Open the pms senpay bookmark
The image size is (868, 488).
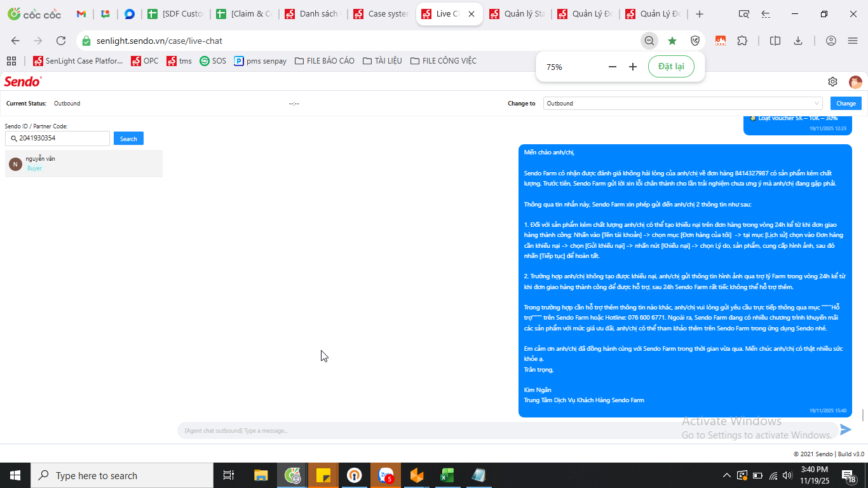click(x=261, y=61)
